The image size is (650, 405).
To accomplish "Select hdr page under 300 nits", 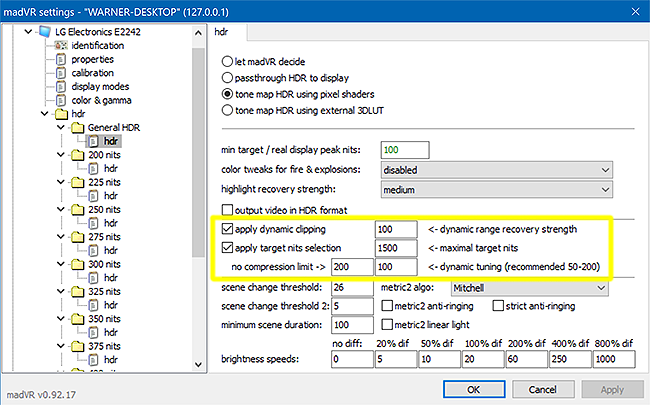I will [110, 278].
